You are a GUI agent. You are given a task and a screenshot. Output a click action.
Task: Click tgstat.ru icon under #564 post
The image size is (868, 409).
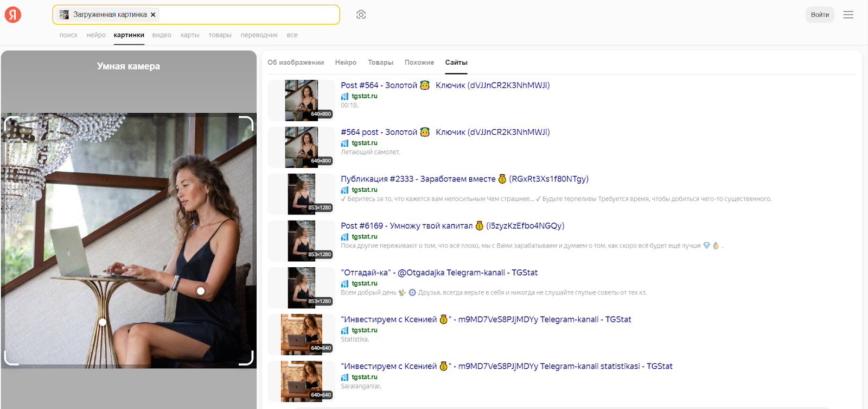click(344, 143)
